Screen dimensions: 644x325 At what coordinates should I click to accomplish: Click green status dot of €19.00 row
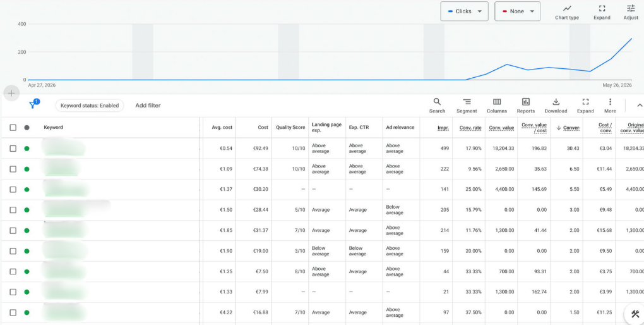[x=27, y=251]
